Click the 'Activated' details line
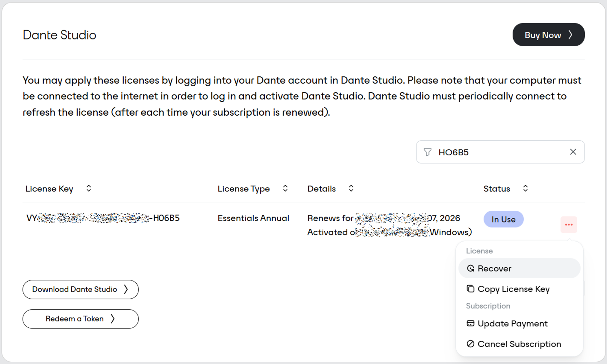 tap(389, 232)
